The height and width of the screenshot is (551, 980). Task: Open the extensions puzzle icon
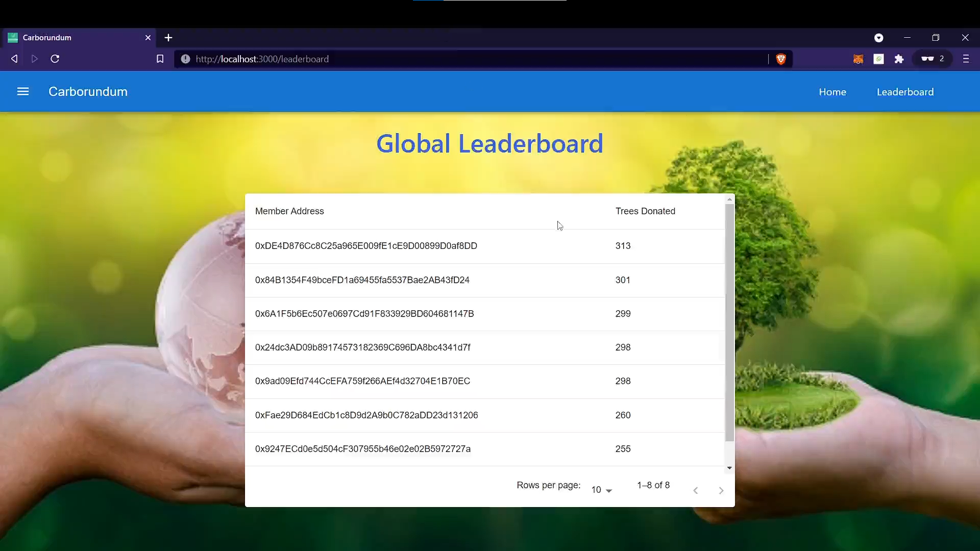coord(899,59)
